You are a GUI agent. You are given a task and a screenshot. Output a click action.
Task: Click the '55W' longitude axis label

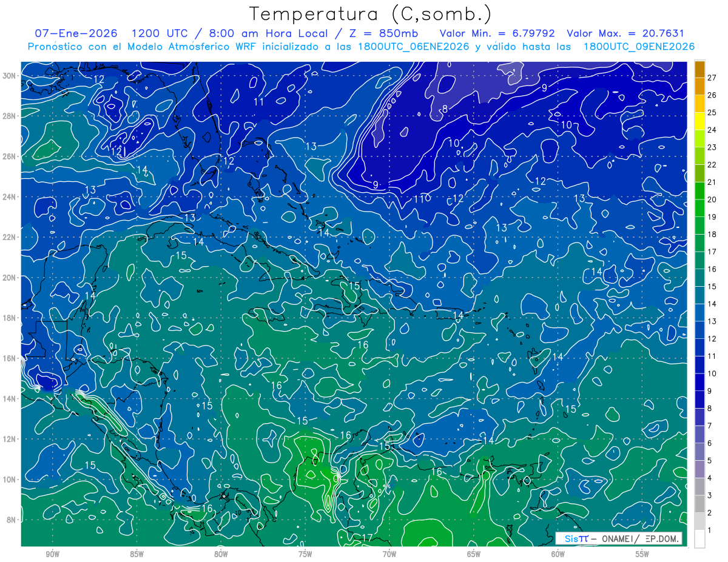[642, 554]
